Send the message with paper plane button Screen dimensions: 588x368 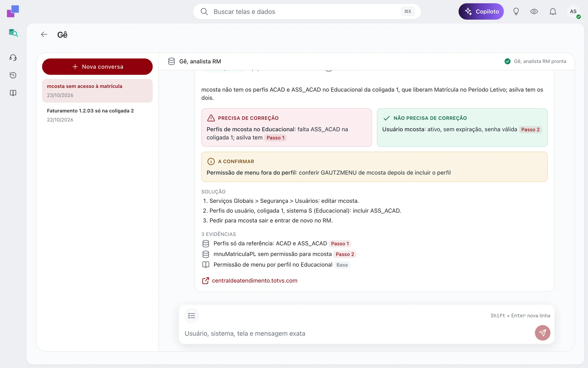tap(542, 333)
